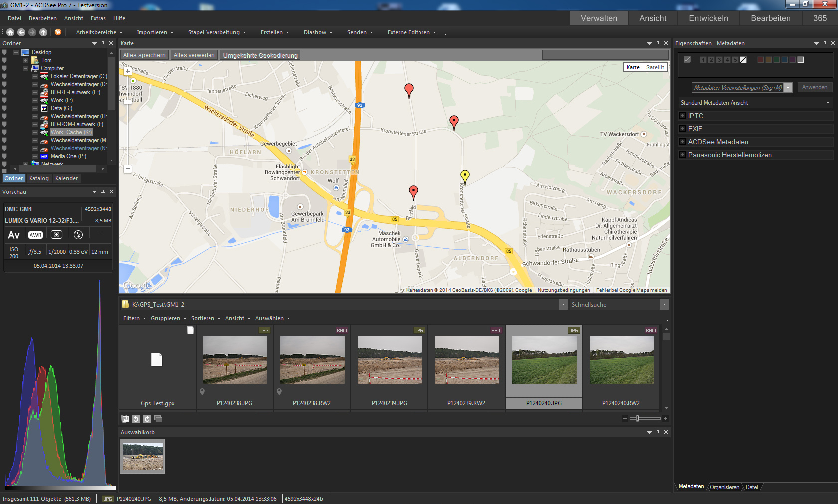This screenshot has width=838, height=504.
Task: Click the red pin near Kronstettener Straße label
Action: click(x=454, y=122)
